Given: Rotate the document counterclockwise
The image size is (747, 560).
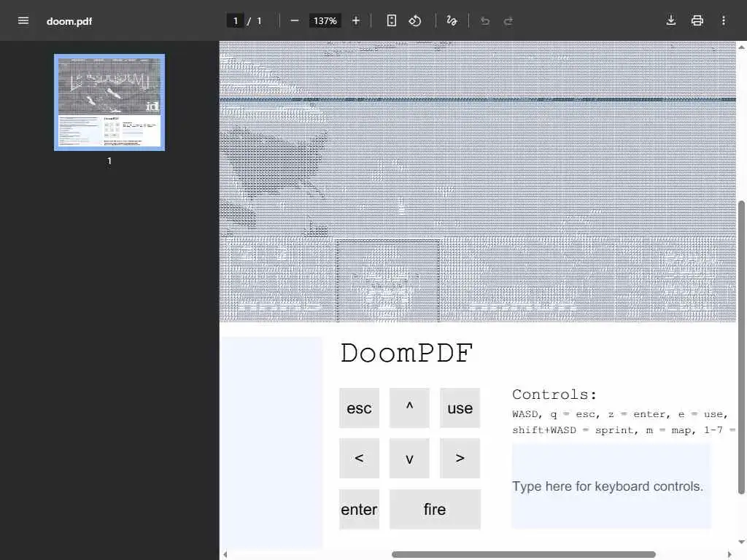Looking at the screenshot, I should pos(415,20).
